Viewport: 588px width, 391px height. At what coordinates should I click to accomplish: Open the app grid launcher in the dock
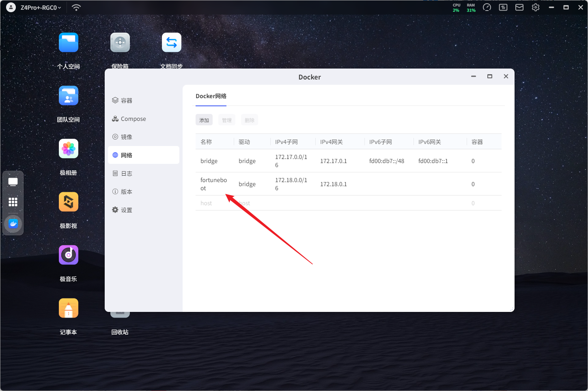(x=13, y=202)
